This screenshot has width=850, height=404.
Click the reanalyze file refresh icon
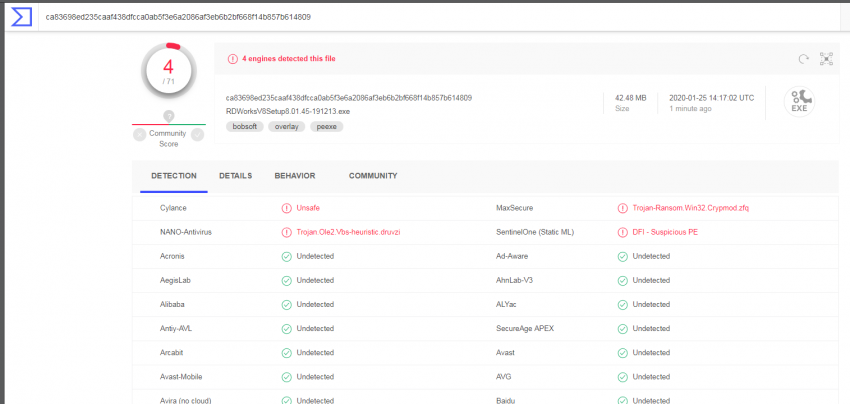pos(803,59)
